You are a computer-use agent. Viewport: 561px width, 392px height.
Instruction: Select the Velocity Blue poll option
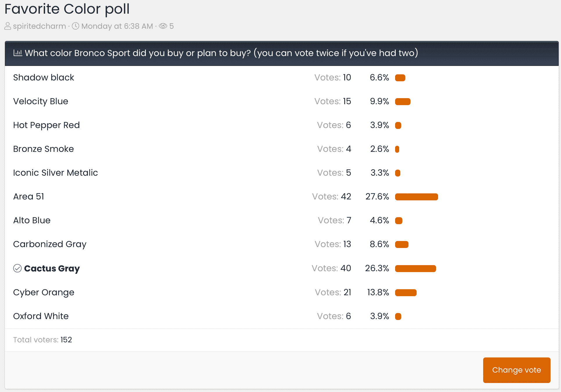point(40,101)
